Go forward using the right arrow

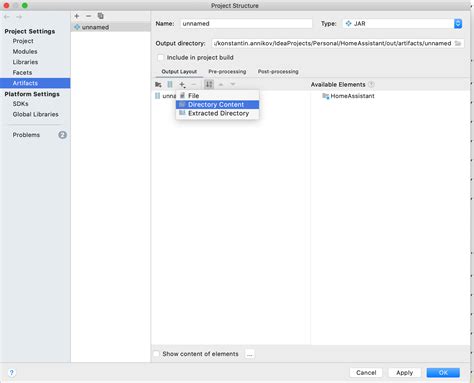click(x=19, y=17)
